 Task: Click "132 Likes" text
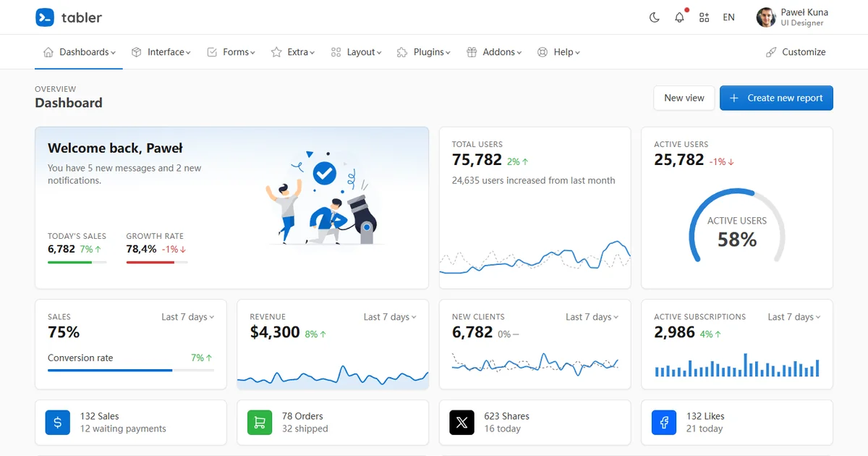coord(705,416)
